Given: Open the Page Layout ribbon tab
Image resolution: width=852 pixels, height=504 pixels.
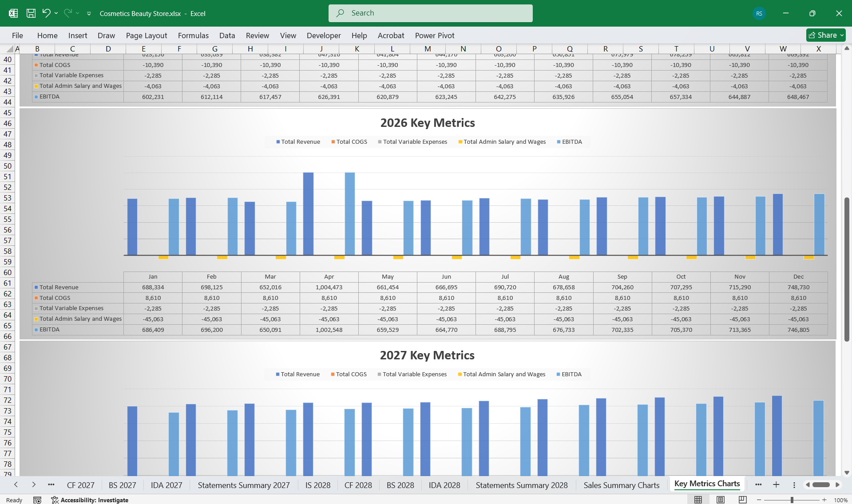Looking at the screenshot, I should [147, 35].
